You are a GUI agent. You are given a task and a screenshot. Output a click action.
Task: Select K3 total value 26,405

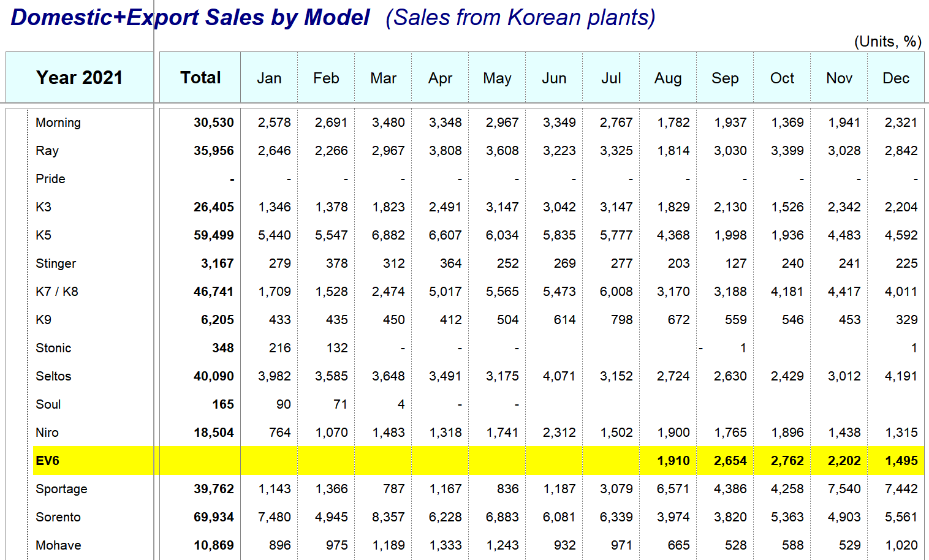(x=214, y=207)
